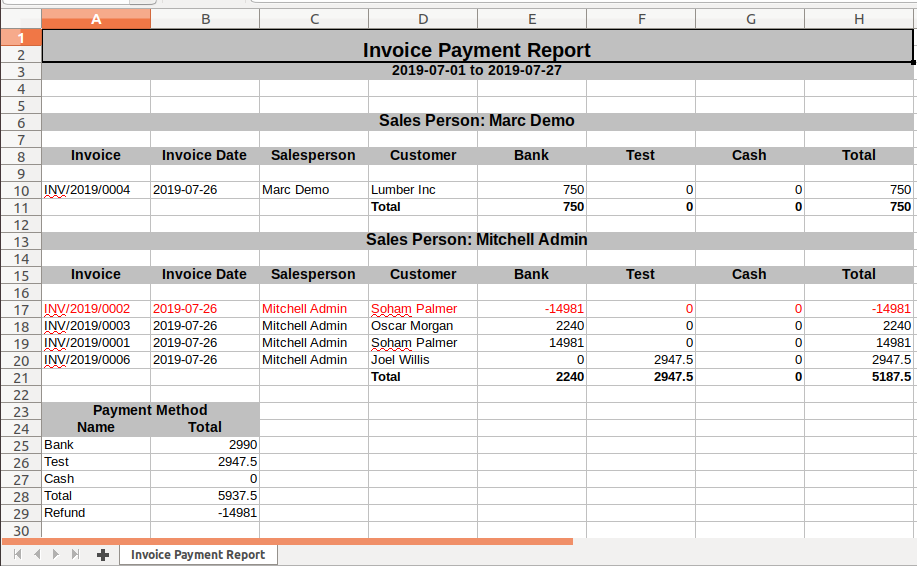
Task: Click the Cash header in Mitchell Admin section
Action: click(x=750, y=274)
